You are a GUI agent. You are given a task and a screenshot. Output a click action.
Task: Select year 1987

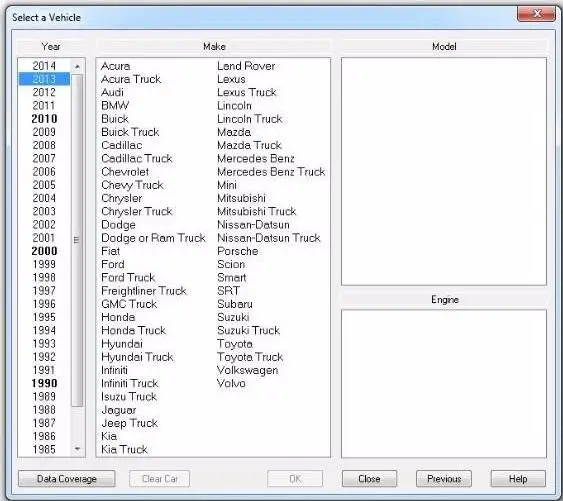coord(44,423)
